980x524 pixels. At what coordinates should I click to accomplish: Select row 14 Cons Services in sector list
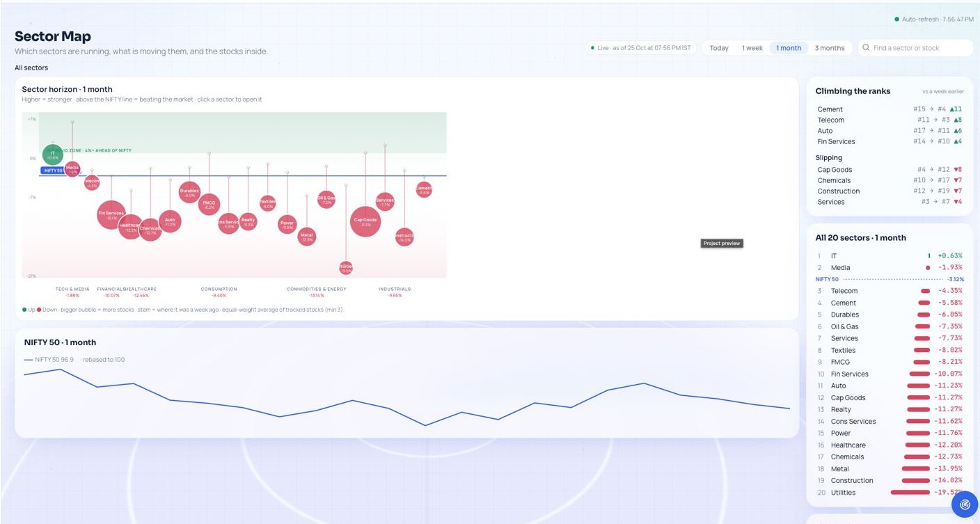[x=890, y=421]
